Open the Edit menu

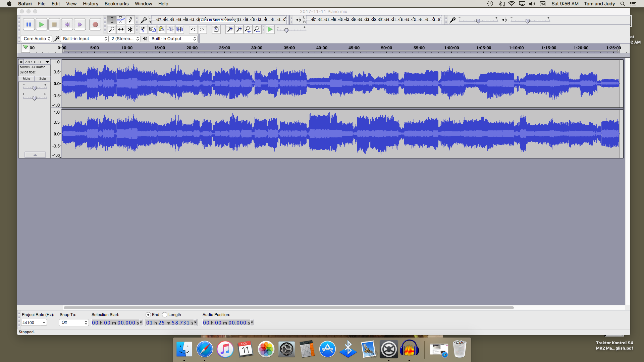(56, 4)
